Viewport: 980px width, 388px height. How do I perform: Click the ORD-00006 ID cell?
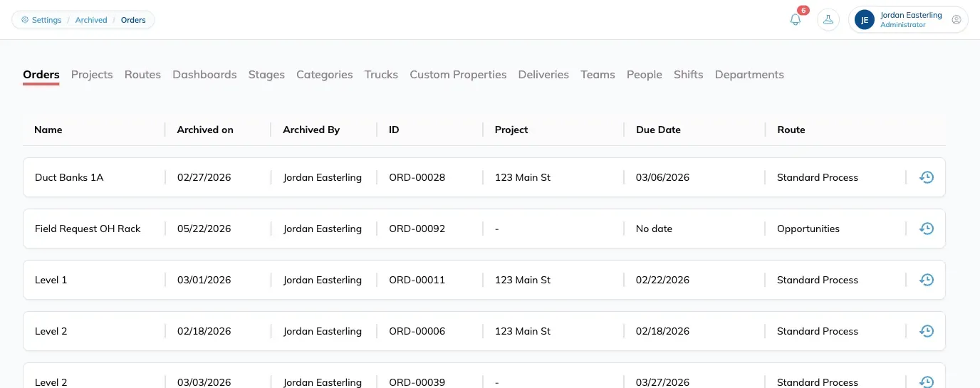coord(417,331)
